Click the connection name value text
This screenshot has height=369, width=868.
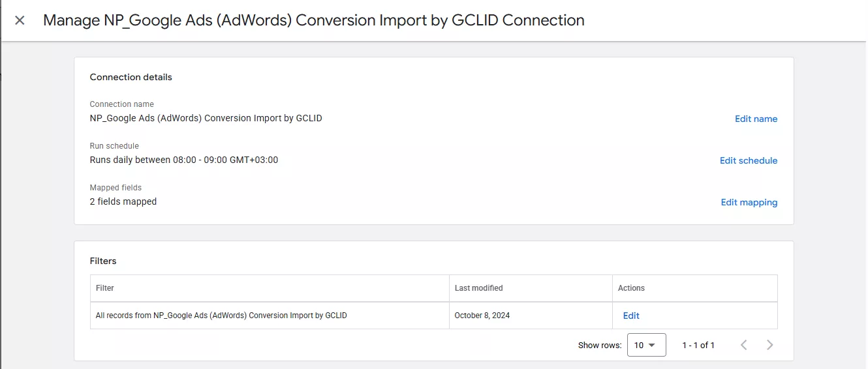tap(206, 118)
